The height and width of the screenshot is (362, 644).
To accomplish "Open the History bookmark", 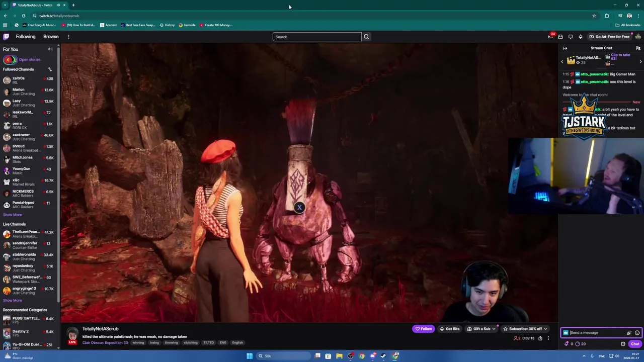I will pos(167,25).
